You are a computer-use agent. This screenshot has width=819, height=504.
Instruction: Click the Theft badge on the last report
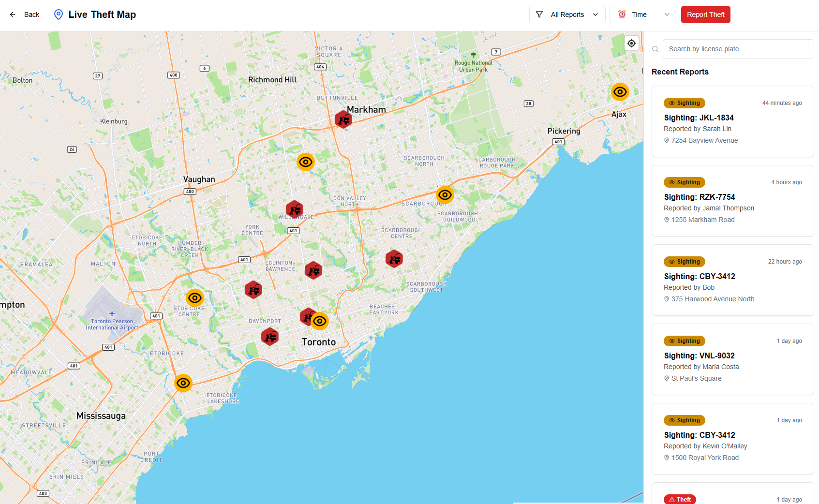[x=680, y=499]
